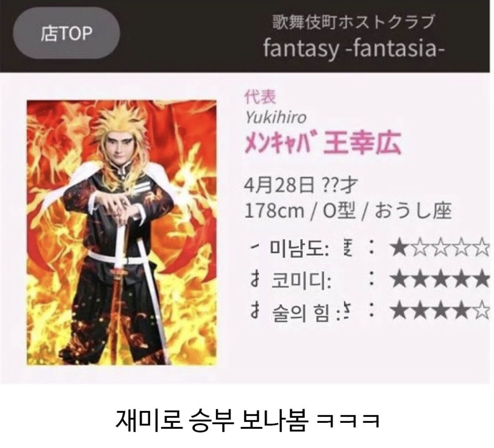The image size is (494, 448).
Task: Select the おうし座 zodiac text
Action: coord(413,211)
